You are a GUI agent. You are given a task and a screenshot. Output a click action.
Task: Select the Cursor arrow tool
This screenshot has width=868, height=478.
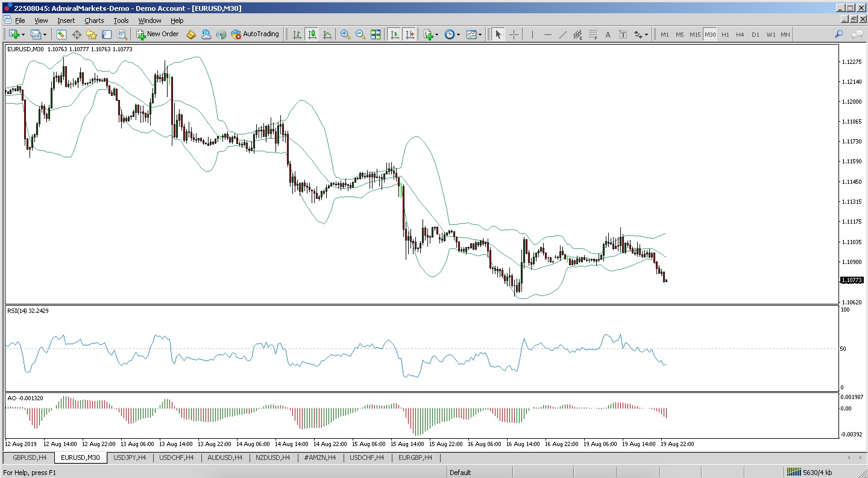pos(498,34)
